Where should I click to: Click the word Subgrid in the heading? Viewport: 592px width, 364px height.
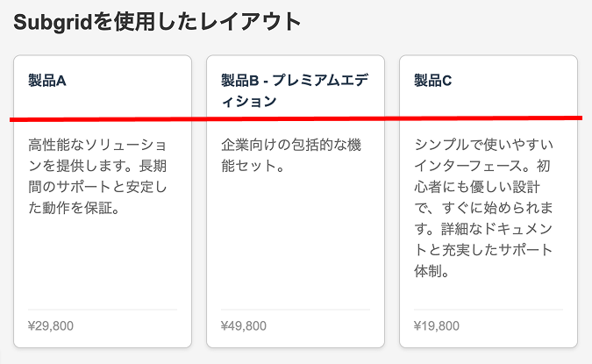(53, 22)
